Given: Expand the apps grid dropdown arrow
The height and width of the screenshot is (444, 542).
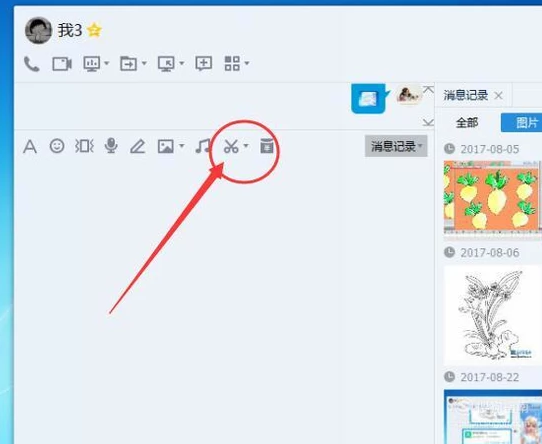Looking at the screenshot, I should click(247, 63).
